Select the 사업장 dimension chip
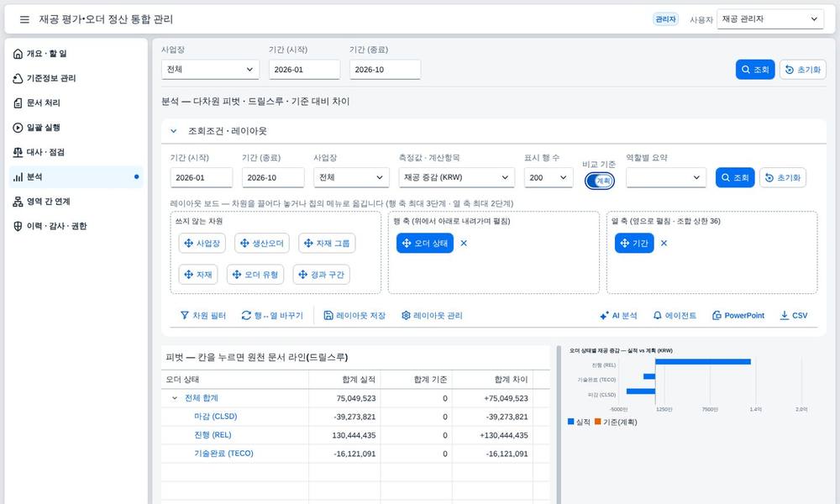The height and width of the screenshot is (504, 840). 202,243
